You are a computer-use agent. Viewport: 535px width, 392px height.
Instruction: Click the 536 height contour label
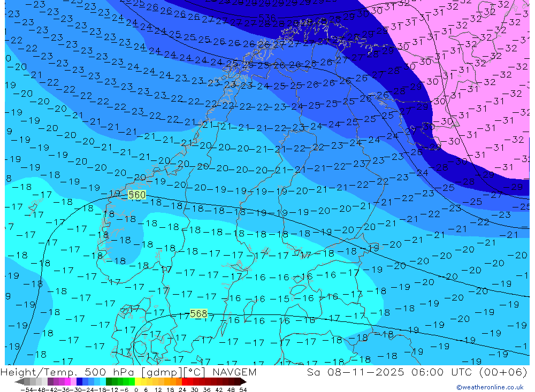pos(267,18)
